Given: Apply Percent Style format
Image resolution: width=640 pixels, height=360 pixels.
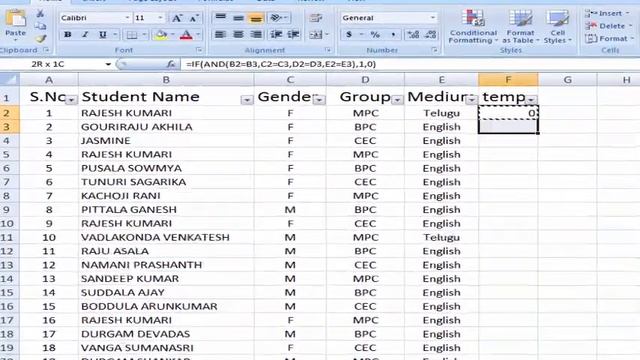Looking at the screenshot, I should click(375, 35).
